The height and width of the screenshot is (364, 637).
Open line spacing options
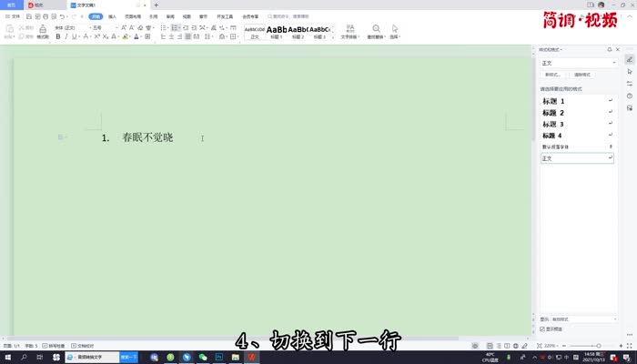point(208,36)
